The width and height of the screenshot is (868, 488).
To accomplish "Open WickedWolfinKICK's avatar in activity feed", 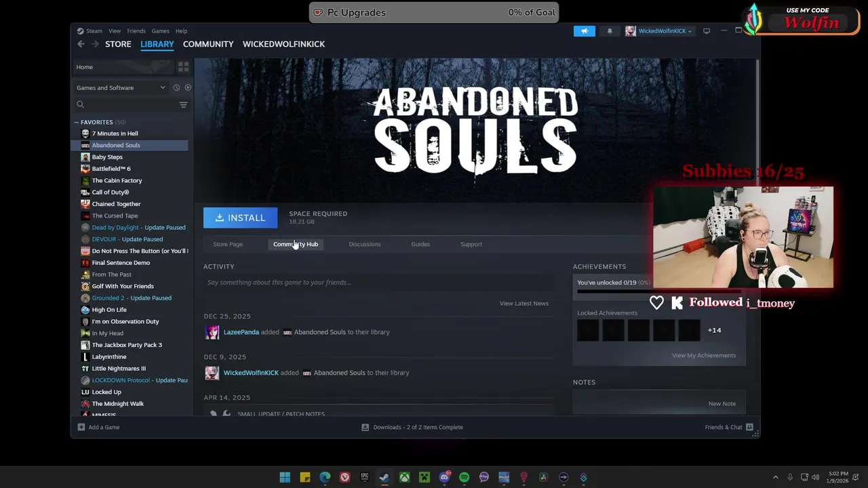I will tap(212, 373).
